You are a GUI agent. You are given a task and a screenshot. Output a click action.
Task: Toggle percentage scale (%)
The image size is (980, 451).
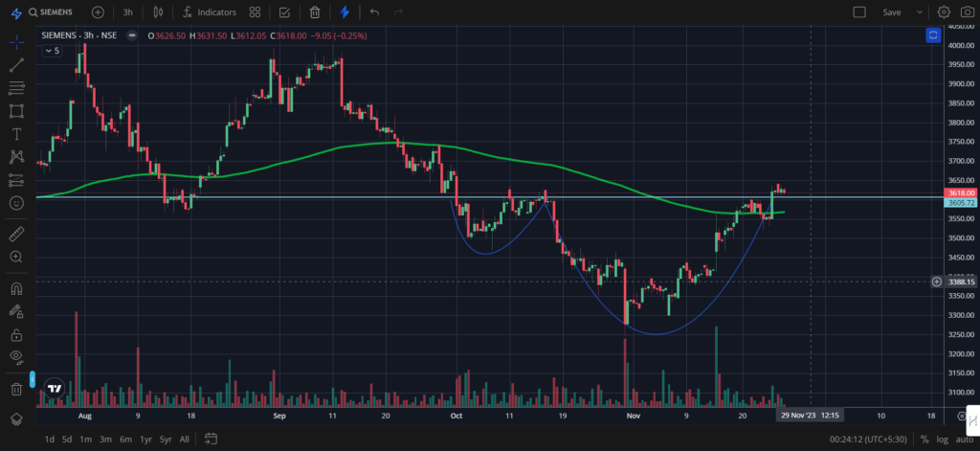pos(924,440)
